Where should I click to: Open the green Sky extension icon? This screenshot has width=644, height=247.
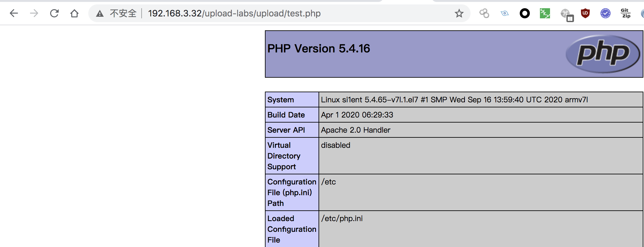pyautogui.click(x=545, y=13)
